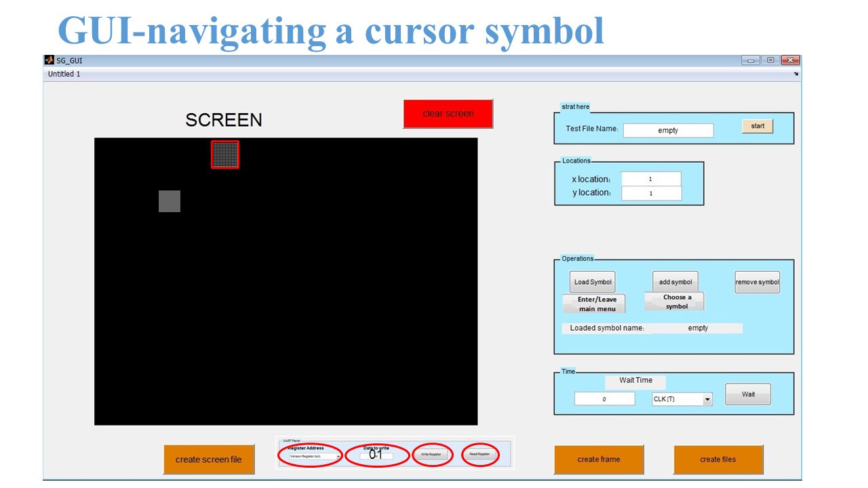
Task: Click the Choose a symbol button
Action: coord(675,302)
